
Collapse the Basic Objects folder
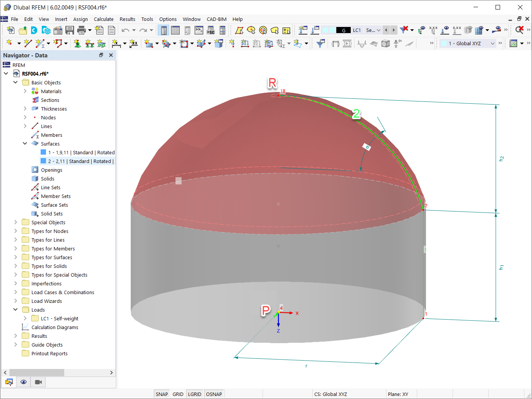tap(15, 82)
